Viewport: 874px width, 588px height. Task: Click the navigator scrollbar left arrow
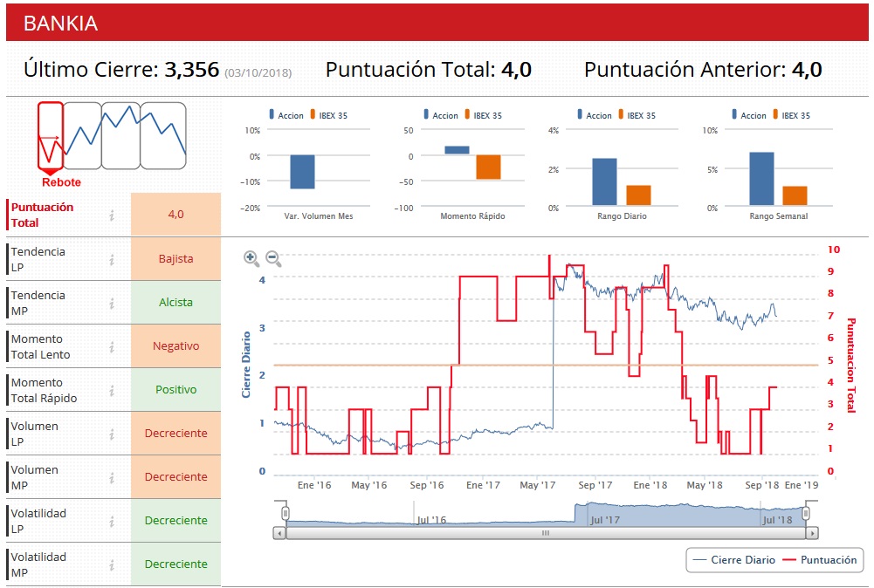[279, 533]
